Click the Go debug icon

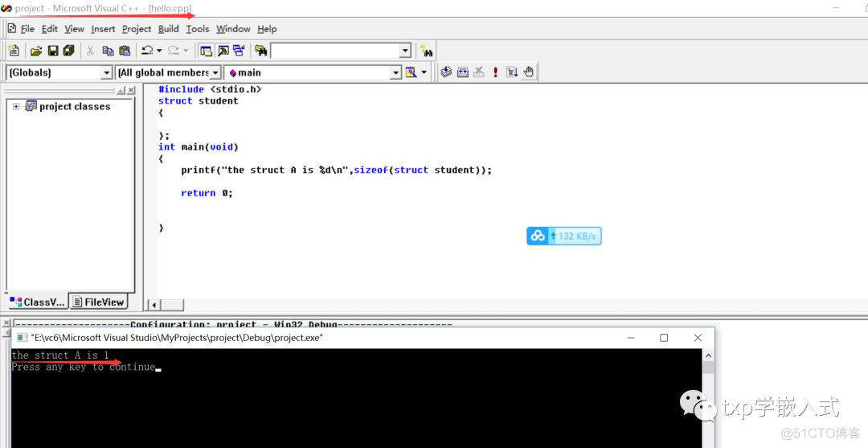tap(512, 72)
